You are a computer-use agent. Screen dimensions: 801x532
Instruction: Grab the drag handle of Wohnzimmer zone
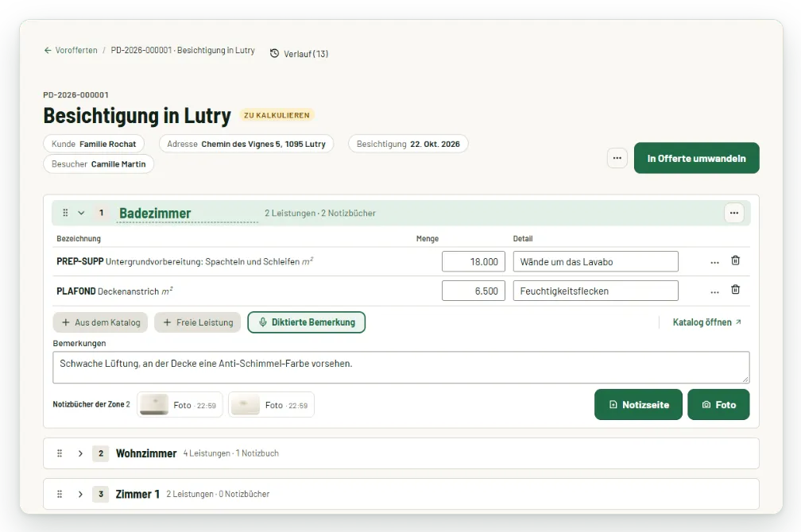coord(60,453)
